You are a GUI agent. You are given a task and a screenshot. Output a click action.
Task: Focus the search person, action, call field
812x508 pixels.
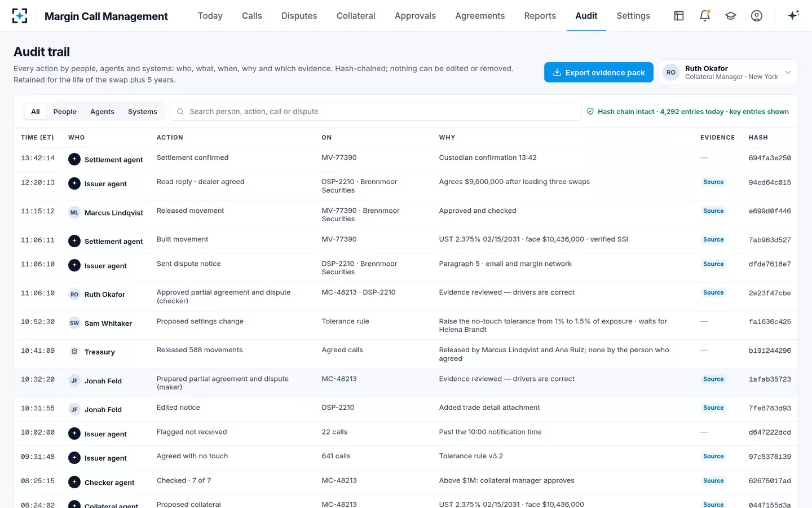pos(376,112)
